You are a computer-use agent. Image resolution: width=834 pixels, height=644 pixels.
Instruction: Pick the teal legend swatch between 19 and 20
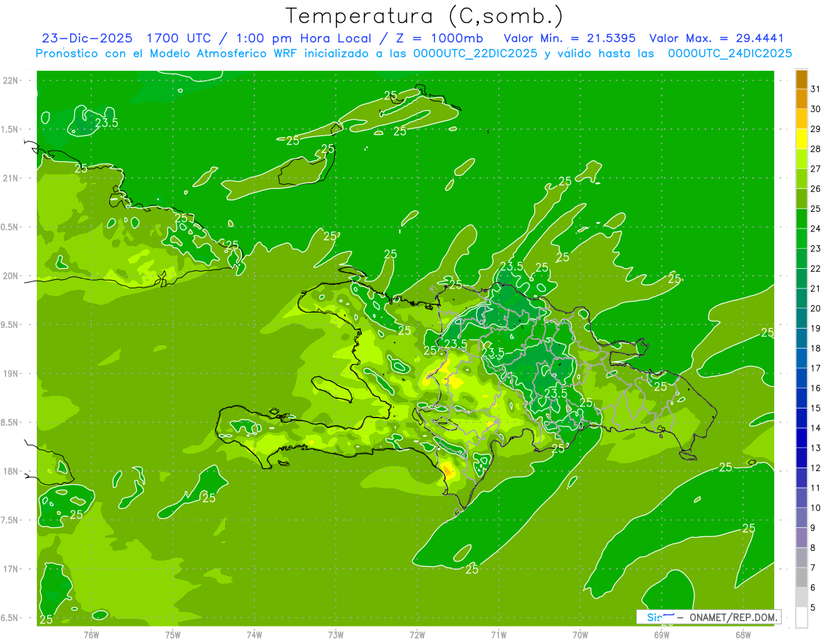pos(801,318)
